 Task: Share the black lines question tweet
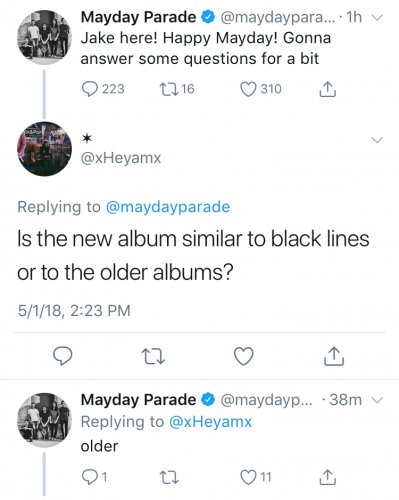[x=334, y=356]
